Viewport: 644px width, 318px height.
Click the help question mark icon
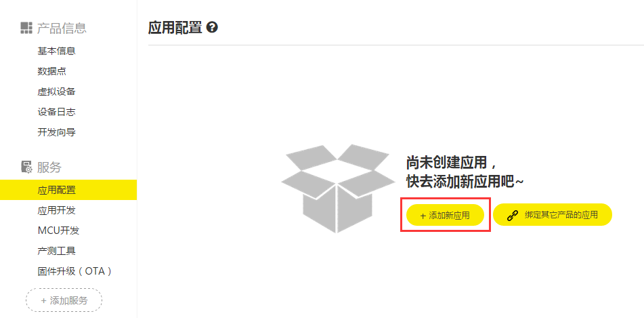coord(213,28)
